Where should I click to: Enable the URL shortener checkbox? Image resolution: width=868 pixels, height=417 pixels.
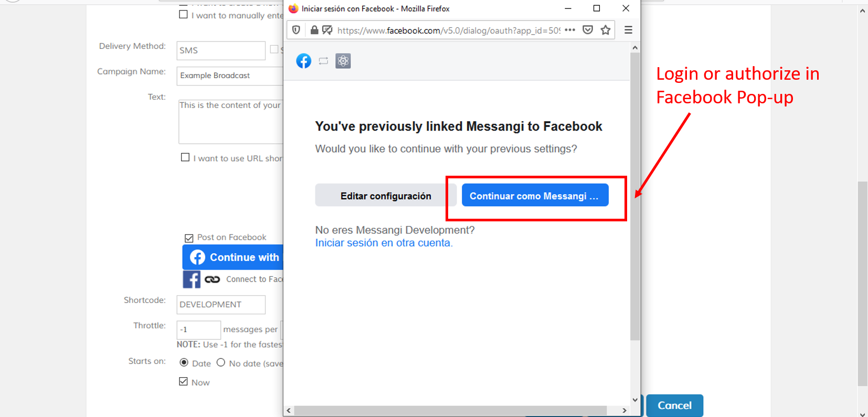185,157
